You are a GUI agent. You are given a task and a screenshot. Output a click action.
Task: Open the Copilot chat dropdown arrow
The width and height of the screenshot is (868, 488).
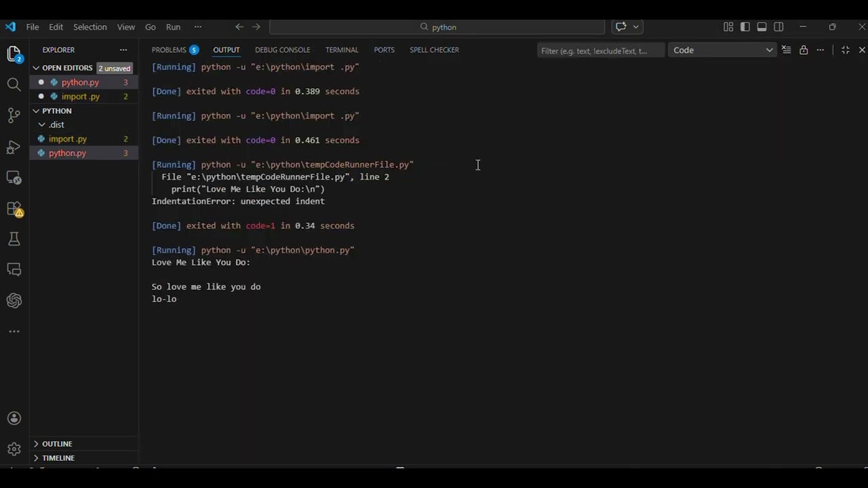[636, 27]
